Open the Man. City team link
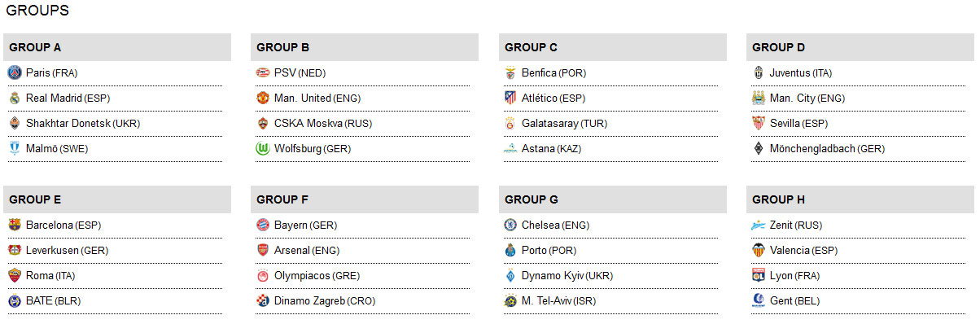 point(794,99)
